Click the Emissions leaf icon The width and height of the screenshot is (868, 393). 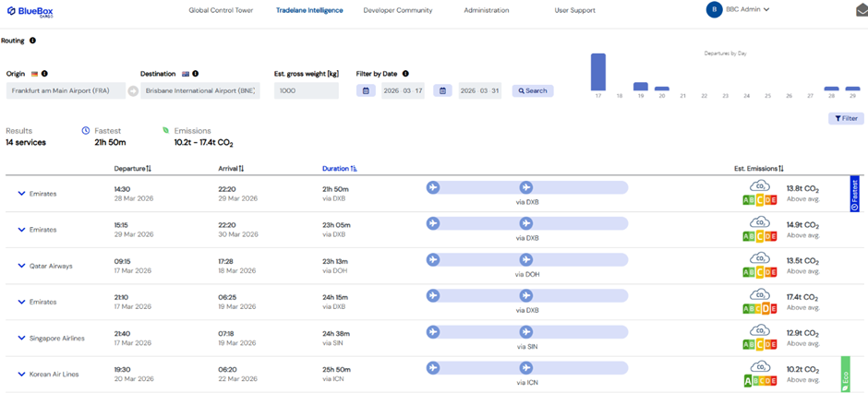tap(165, 131)
